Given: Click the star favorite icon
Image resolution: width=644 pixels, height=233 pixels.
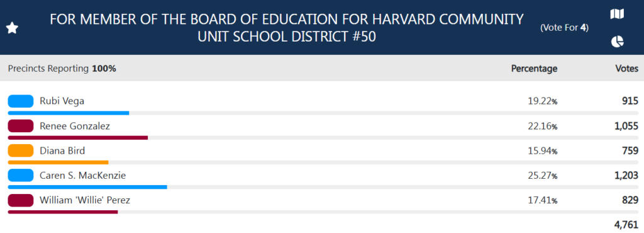Looking at the screenshot, I should [13, 28].
